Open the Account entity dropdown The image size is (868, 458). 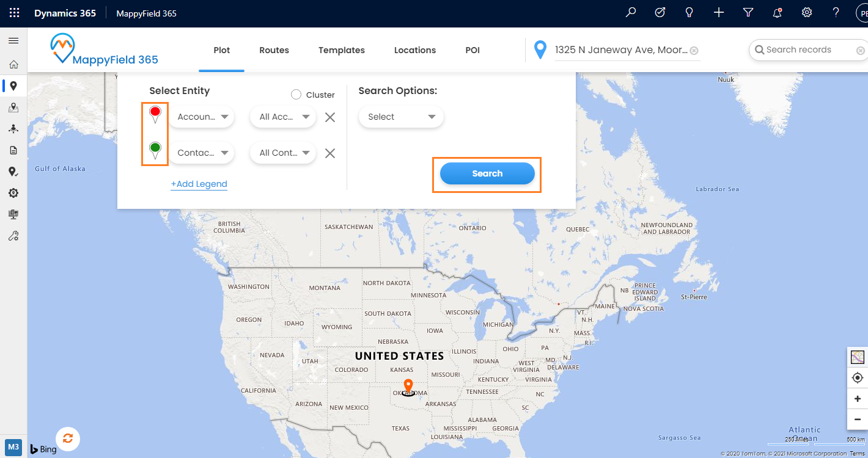(x=202, y=117)
